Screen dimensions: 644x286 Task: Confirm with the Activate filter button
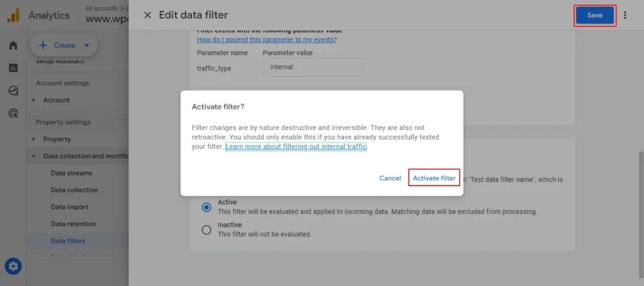click(x=434, y=178)
